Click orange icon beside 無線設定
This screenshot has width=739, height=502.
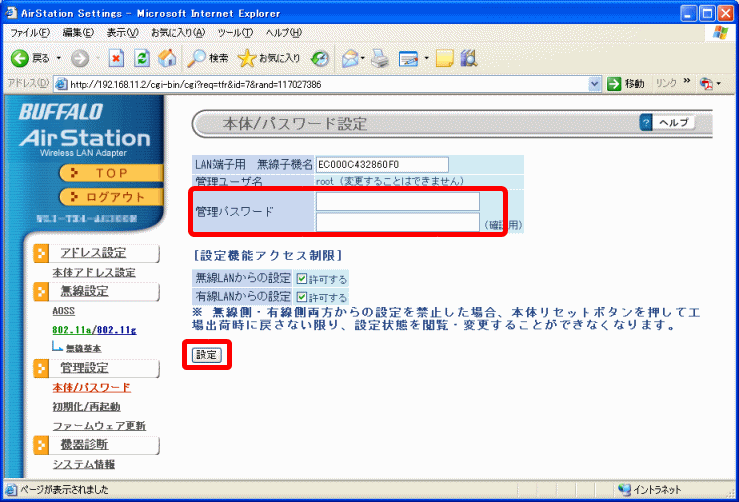(41, 292)
